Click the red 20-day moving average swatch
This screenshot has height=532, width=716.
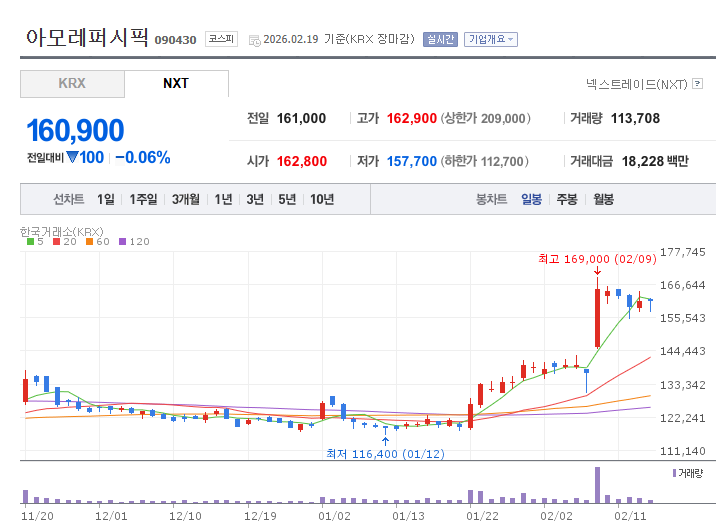coord(57,242)
